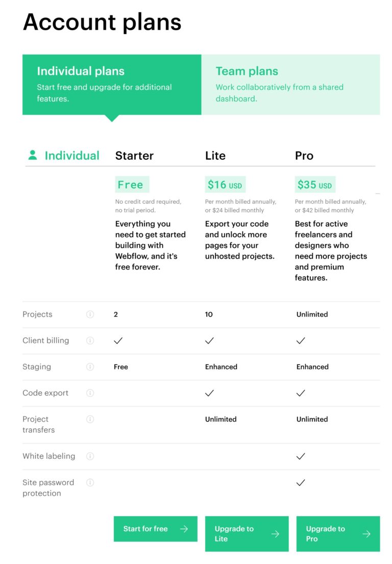Screen dimensions: 392x564
Task: Click the $16 USD Lite price badge
Action: click(225, 185)
